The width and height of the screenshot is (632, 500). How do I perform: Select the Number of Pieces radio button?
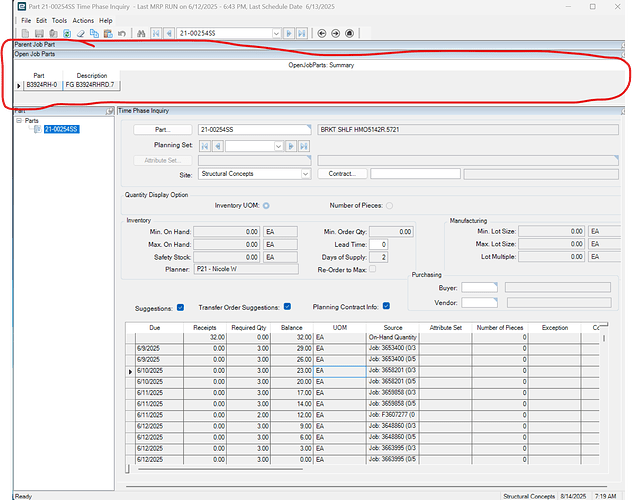coord(389,206)
